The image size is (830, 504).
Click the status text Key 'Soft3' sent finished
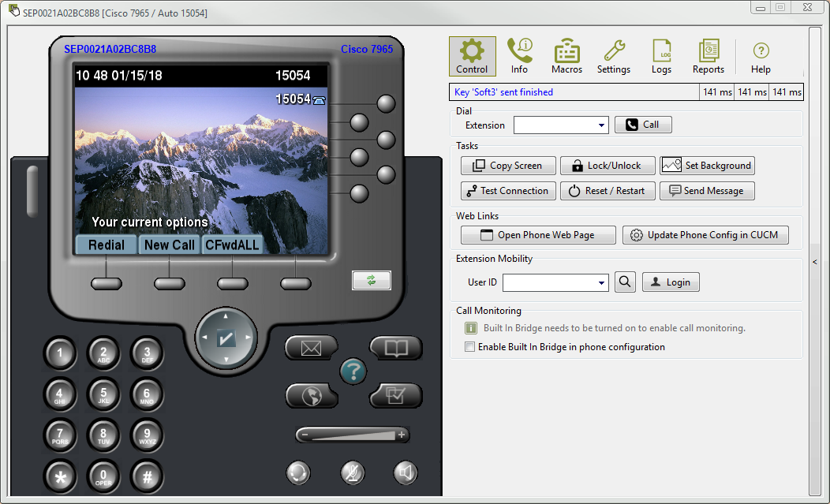(503, 92)
